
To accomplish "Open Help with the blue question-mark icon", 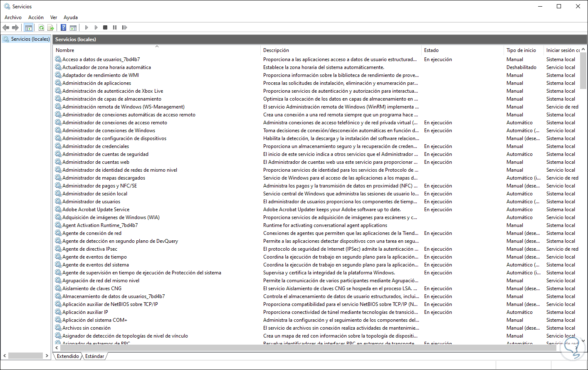I will click(63, 28).
